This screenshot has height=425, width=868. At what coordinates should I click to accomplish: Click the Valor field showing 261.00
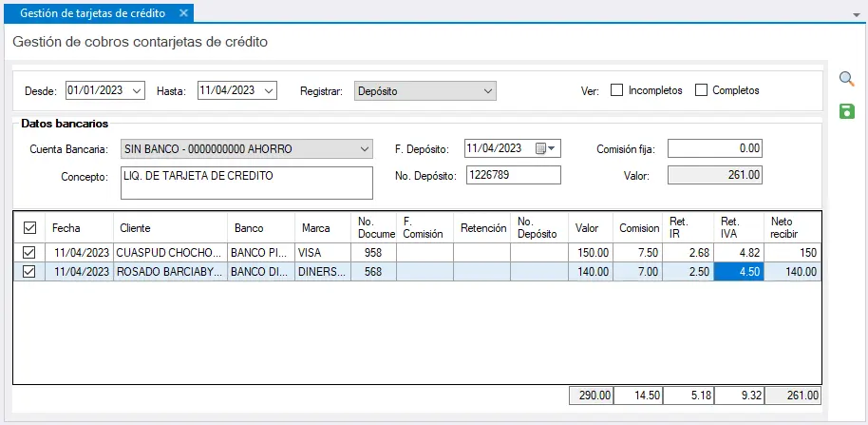(715, 175)
